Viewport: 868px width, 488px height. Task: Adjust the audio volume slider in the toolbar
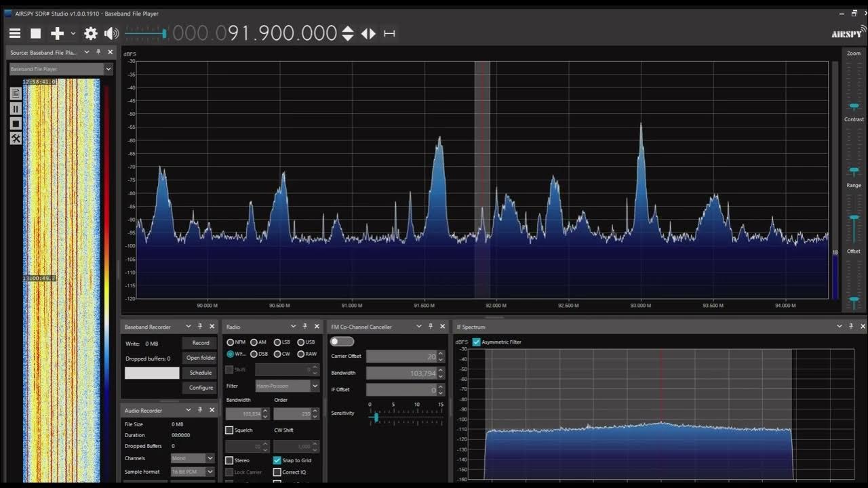(146, 33)
